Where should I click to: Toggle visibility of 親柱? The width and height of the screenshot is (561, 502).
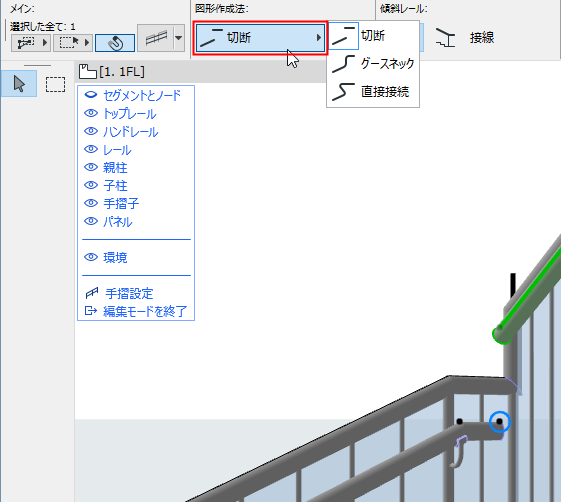click(91, 167)
